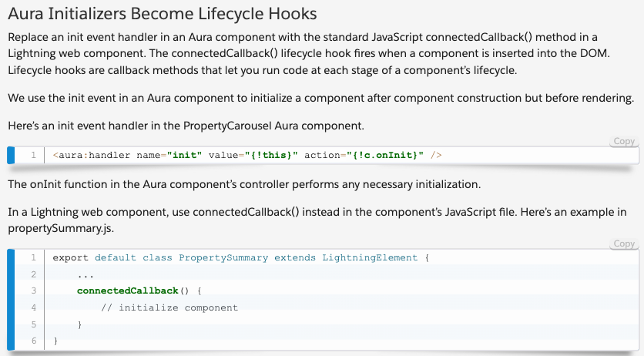Image resolution: width=644 pixels, height=356 pixels.
Task: Click the {!c.onInit} action value
Action: 385,155
